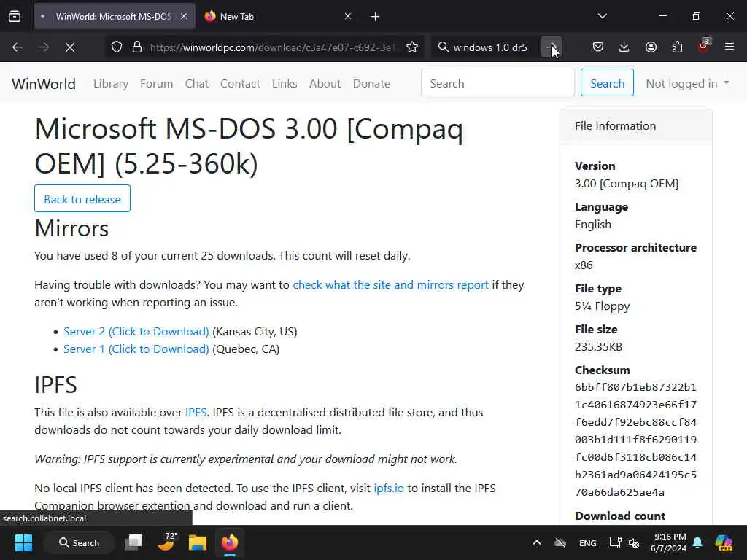Select the WinWorld Microsoft MS-DOS tab

coord(115,16)
